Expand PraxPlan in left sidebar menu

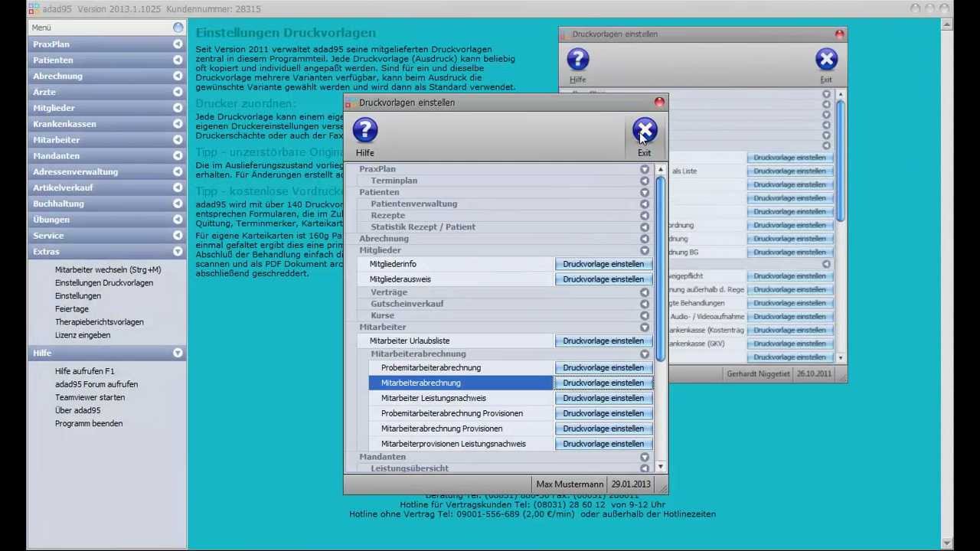pyautogui.click(x=178, y=44)
